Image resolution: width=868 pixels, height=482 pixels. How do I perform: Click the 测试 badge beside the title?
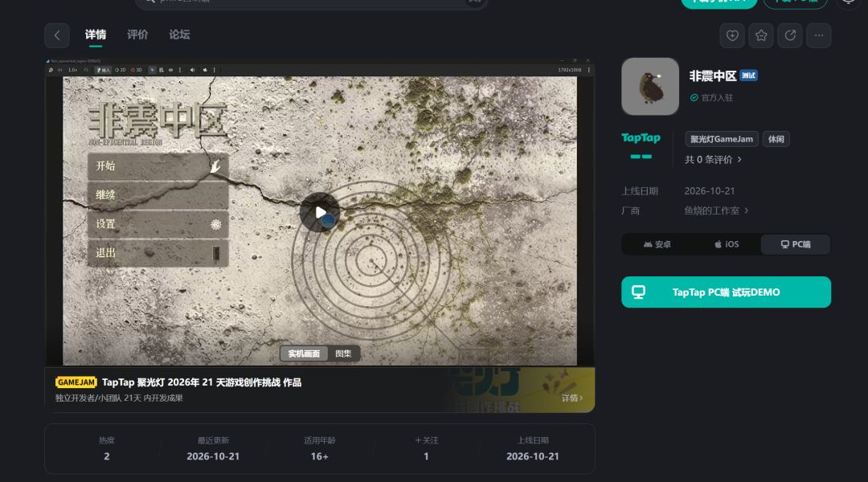748,76
